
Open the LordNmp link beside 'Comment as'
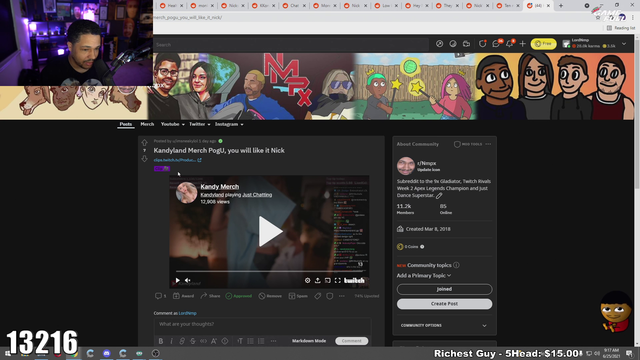pyautogui.click(x=188, y=313)
